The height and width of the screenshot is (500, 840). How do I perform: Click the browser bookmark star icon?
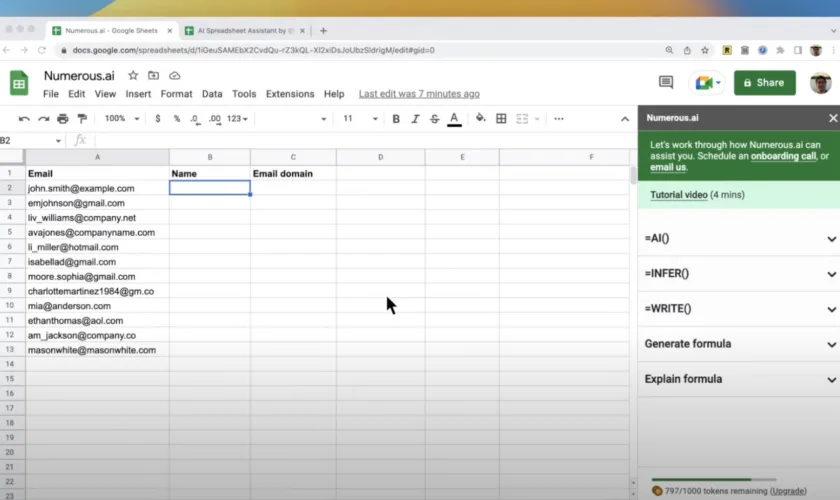pyautogui.click(x=705, y=50)
